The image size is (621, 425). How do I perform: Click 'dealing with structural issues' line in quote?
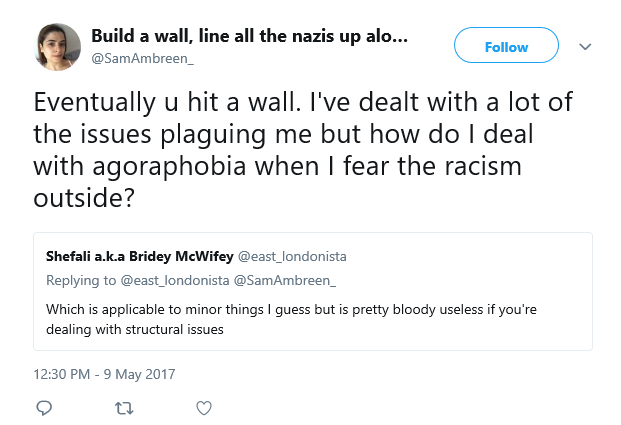pos(135,330)
